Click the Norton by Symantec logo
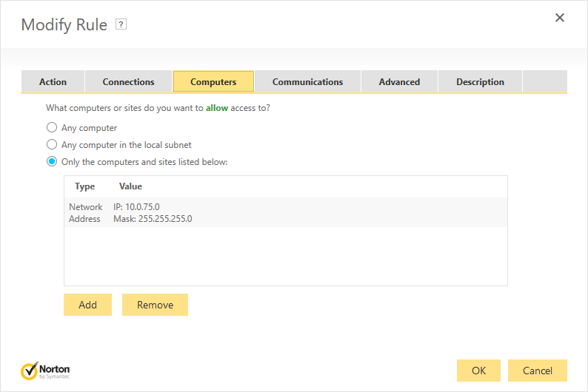 click(45, 371)
